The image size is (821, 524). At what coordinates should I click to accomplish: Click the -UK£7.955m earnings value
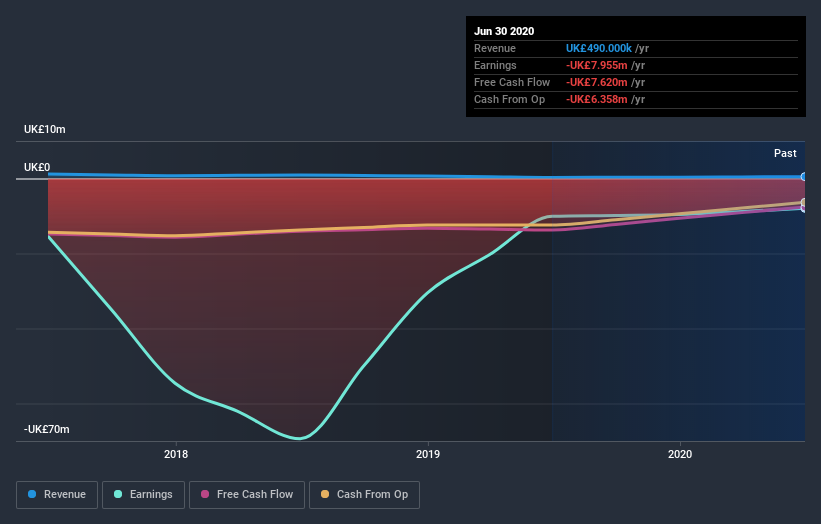click(596, 65)
